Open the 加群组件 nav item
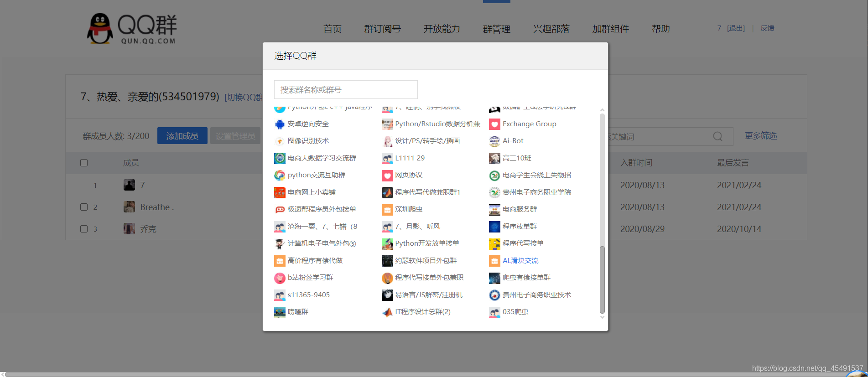The height and width of the screenshot is (377, 868). tap(610, 29)
